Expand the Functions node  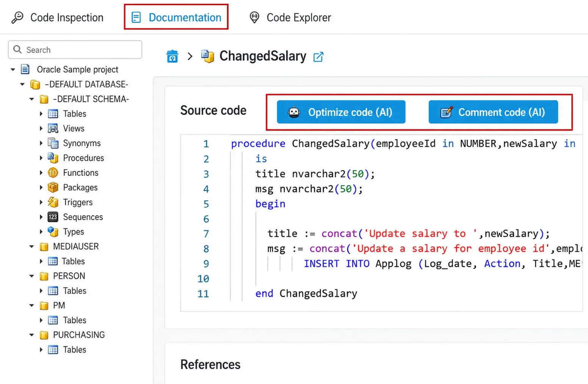tap(41, 173)
